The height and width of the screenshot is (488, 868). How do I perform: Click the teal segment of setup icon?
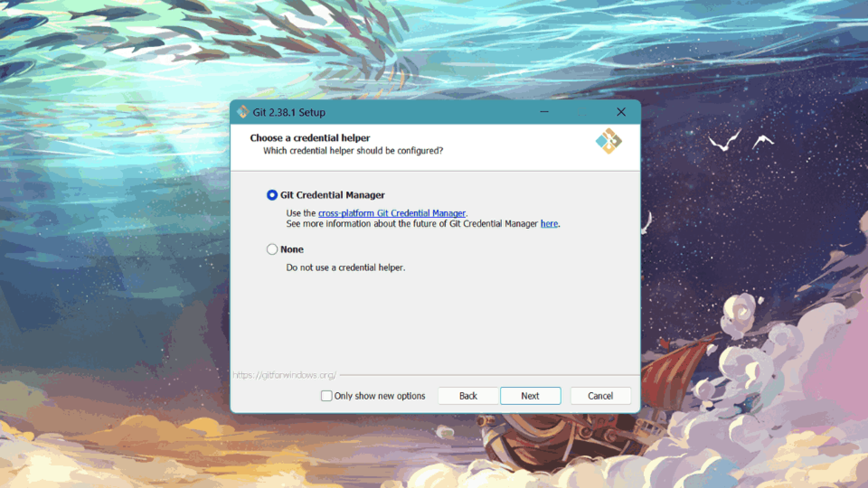click(601, 141)
